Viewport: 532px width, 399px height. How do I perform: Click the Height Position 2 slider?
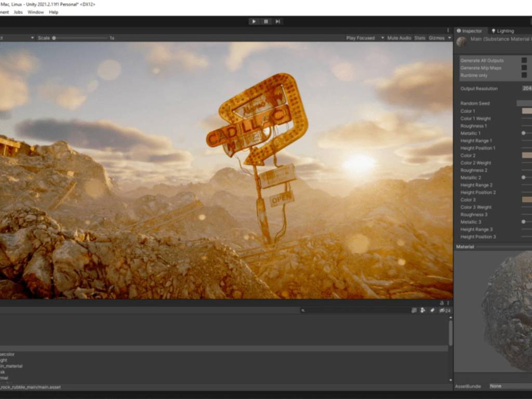[527, 192]
